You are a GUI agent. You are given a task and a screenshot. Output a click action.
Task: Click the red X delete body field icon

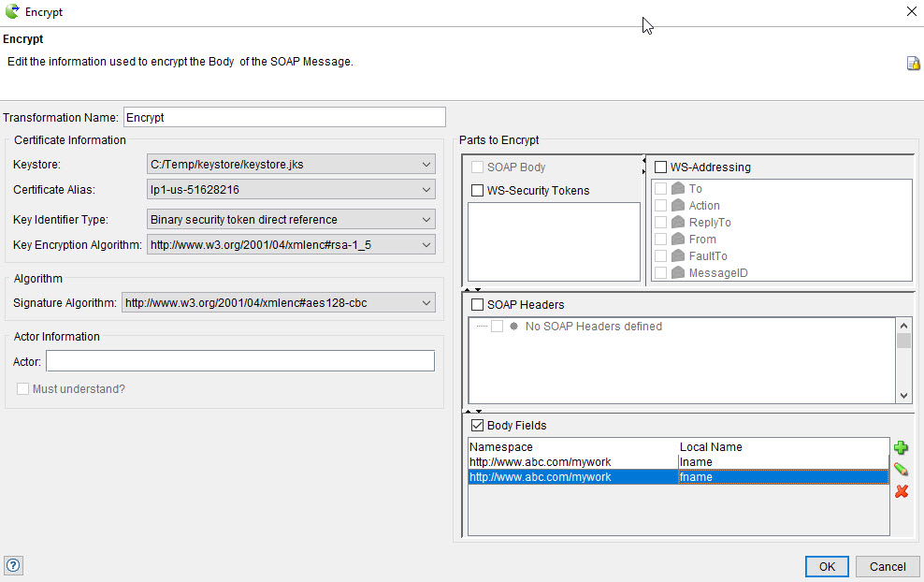901,490
